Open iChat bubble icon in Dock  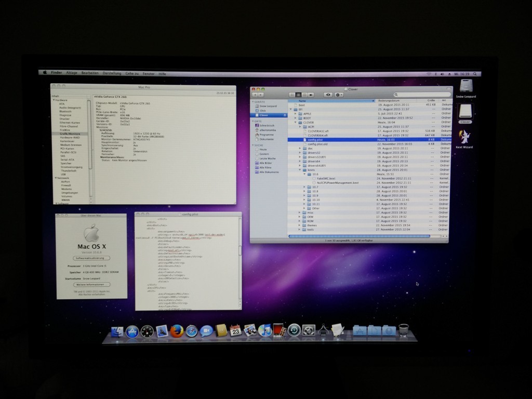206,331
